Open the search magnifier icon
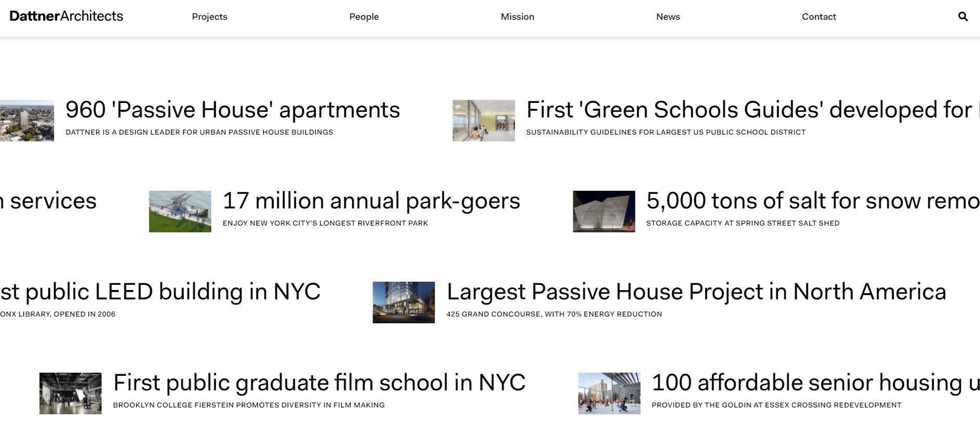 963,17
